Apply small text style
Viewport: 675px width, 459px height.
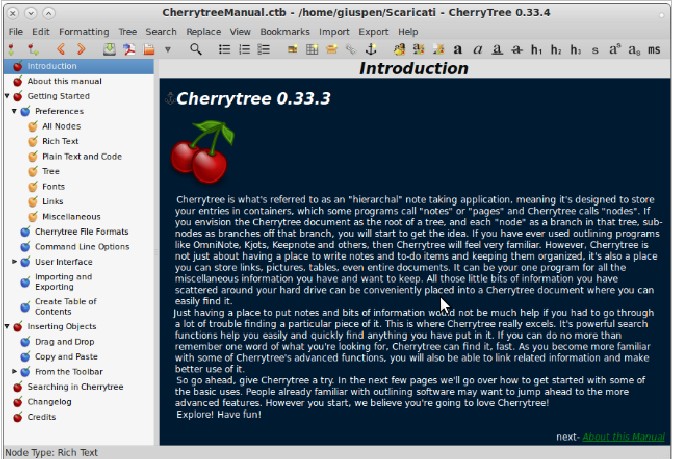595,50
